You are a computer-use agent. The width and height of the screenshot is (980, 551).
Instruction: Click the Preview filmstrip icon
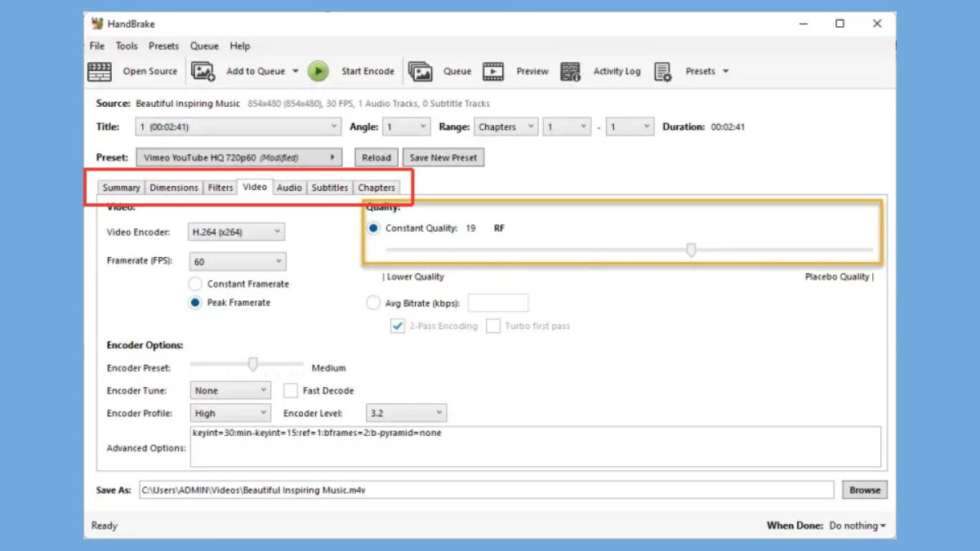click(493, 72)
